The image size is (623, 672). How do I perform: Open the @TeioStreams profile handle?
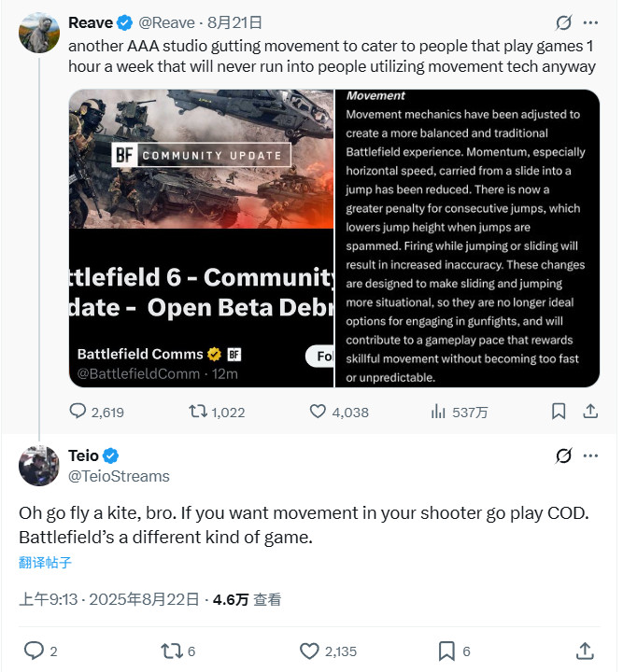119,476
